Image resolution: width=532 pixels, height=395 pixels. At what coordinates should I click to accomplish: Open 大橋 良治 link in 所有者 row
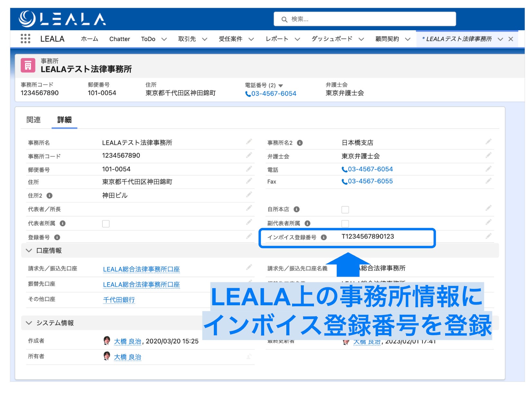click(x=128, y=357)
